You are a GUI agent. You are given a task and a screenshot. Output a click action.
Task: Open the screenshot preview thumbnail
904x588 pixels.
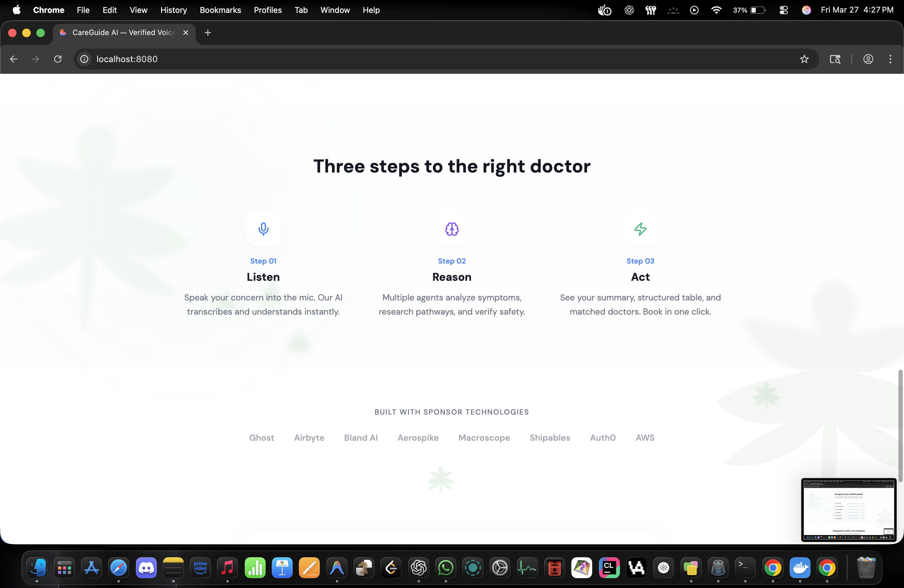[x=849, y=510]
